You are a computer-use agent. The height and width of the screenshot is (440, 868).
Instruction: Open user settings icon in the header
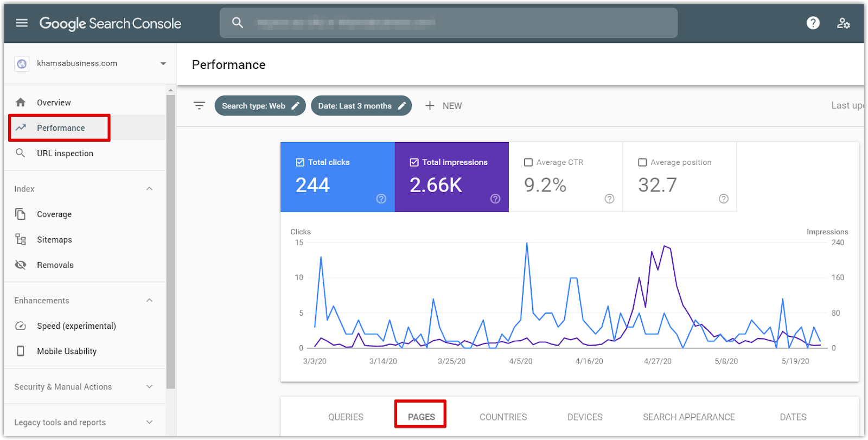[843, 23]
